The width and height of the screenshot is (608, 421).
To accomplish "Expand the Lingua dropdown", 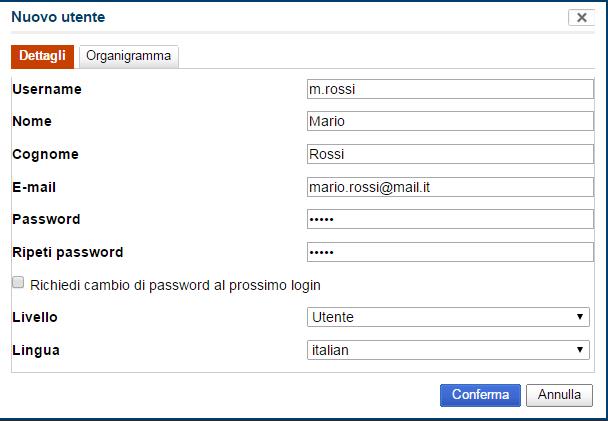I will (448, 350).
